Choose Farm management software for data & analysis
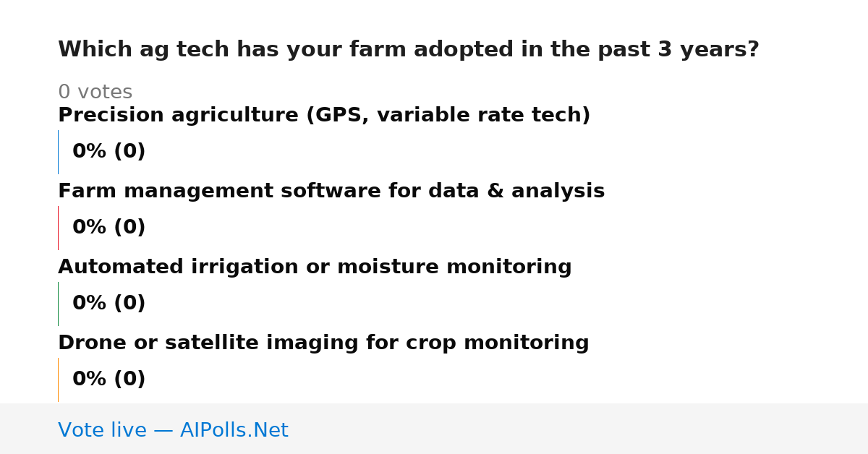This screenshot has width=868, height=454. coord(331,192)
